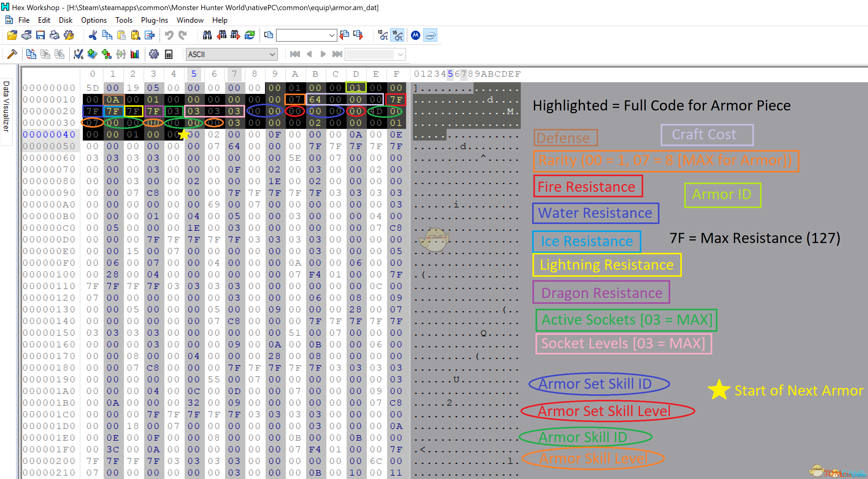
Task: Select byte 6C in row 00000200
Action: 376,461
